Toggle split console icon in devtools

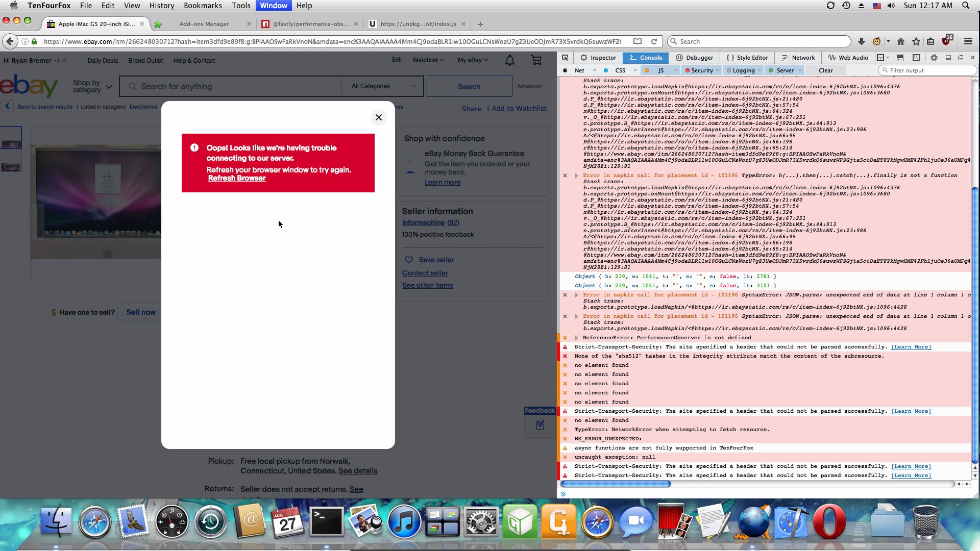tap(900, 58)
